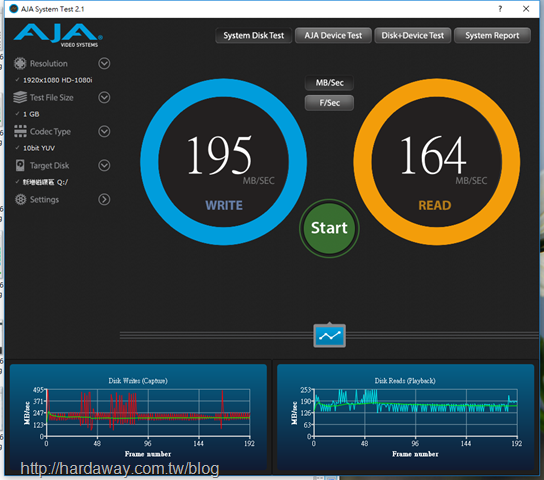
Task: Click the orange READ speed gauge
Action: 436,162
